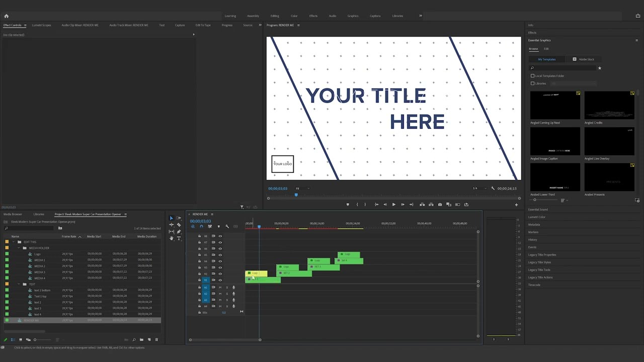Open program monitor Fit zoom dropdown
The image size is (644, 362).
click(302, 189)
